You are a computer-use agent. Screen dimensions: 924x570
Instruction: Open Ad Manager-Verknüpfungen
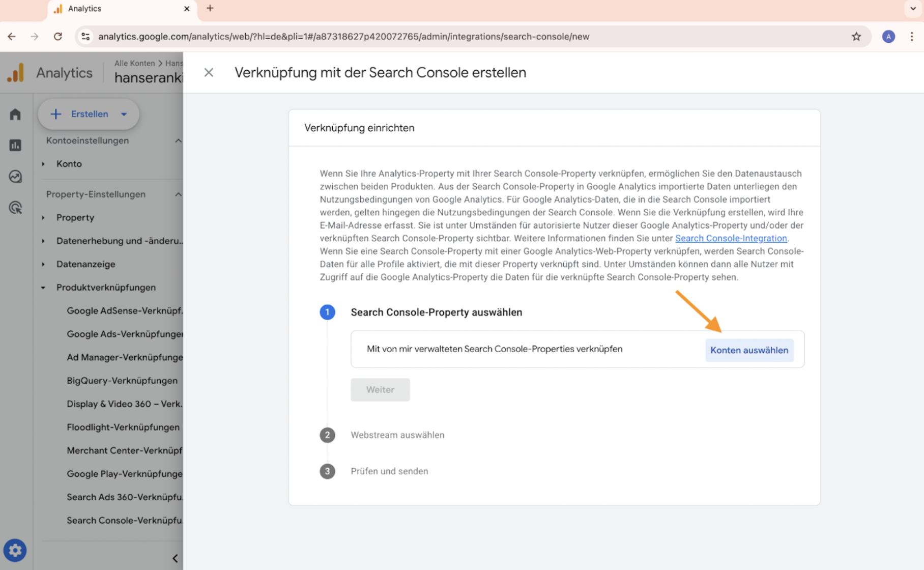point(124,357)
